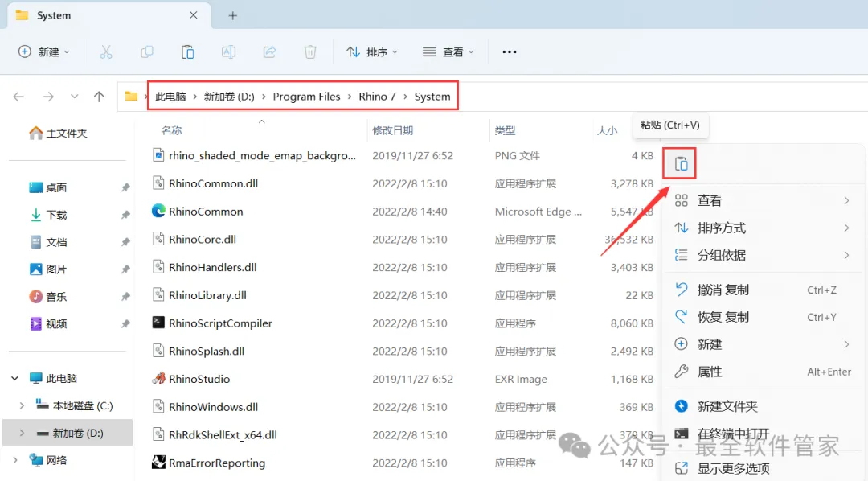Expand the 网络 node
Viewport: 868px width, 481px height.
tap(15, 460)
